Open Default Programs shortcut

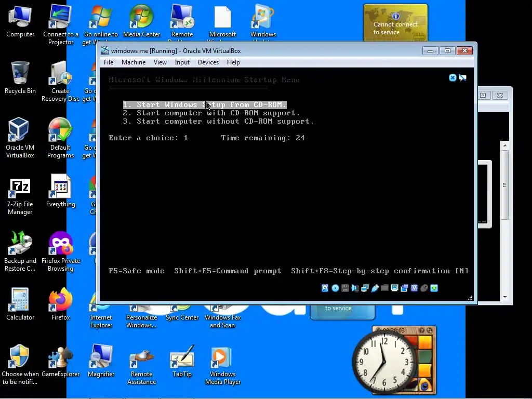(x=60, y=138)
